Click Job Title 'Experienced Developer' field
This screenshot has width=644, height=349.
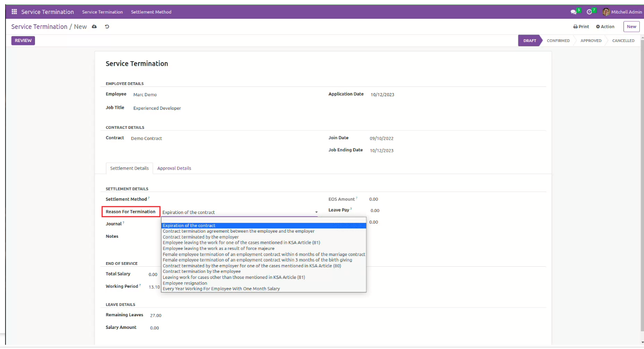click(x=157, y=108)
